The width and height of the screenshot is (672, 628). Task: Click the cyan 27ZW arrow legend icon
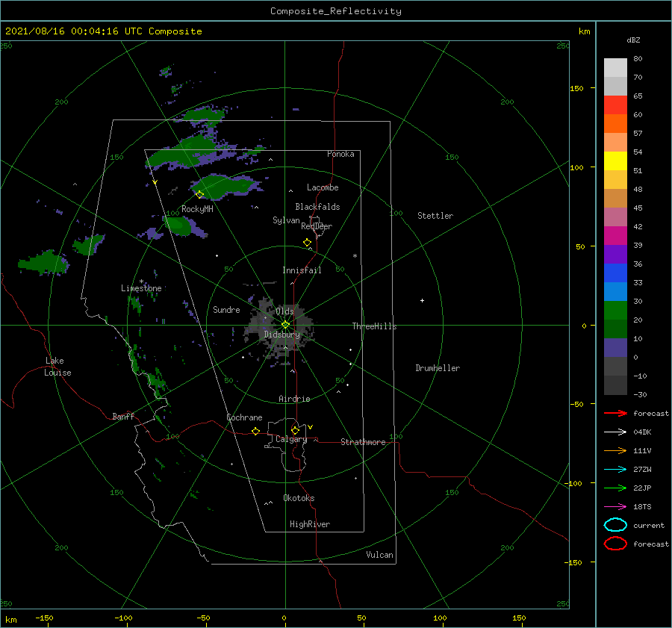pyautogui.click(x=615, y=470)
